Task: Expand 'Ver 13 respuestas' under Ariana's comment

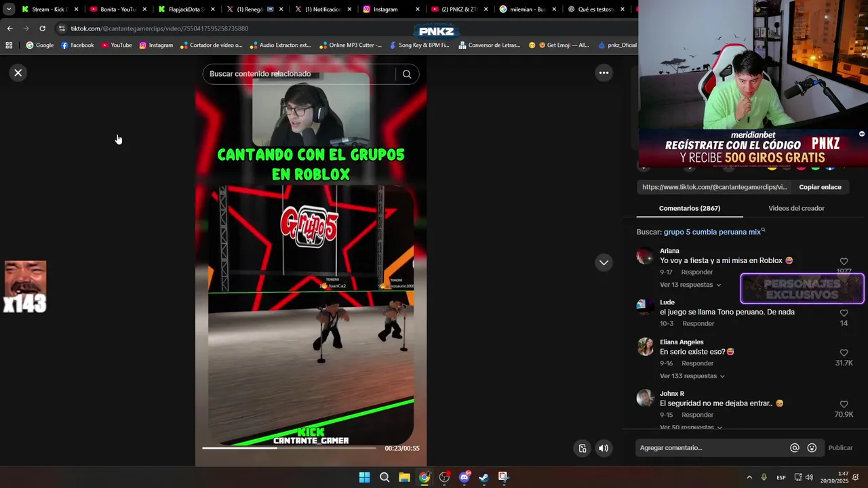Action: pos(690,285)
